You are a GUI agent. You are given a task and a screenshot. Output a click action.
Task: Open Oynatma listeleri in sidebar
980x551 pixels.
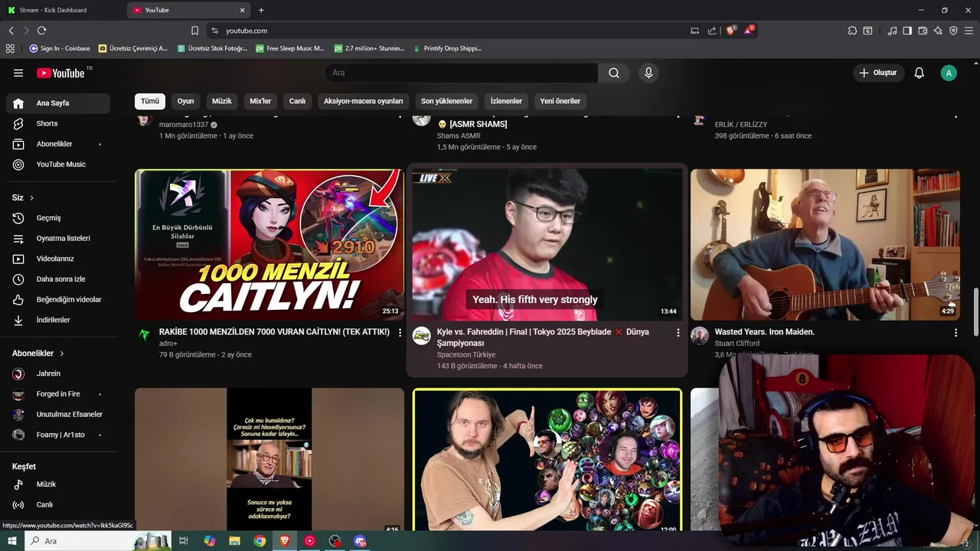click(x=58, y=238)
